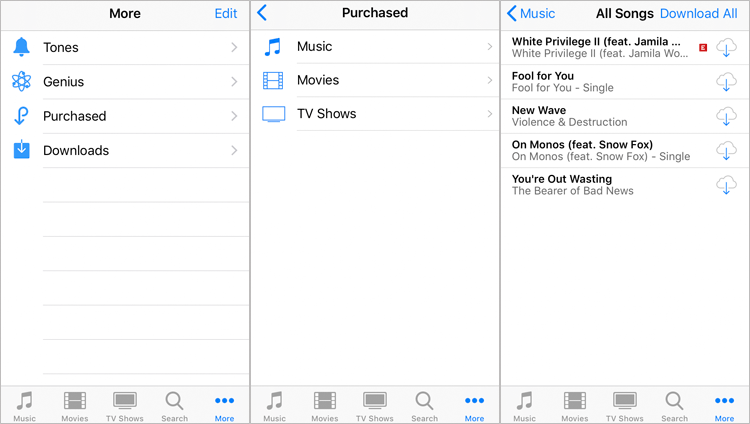750x424 pixels.
Task: Select Music tab in All Songs screen tab bar
Action: (x=525, y=407)
